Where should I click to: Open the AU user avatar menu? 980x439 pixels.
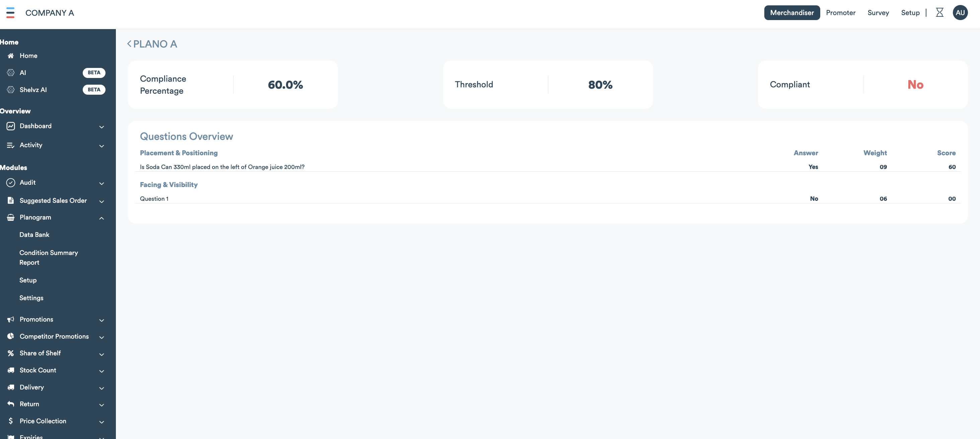(960, 12)
